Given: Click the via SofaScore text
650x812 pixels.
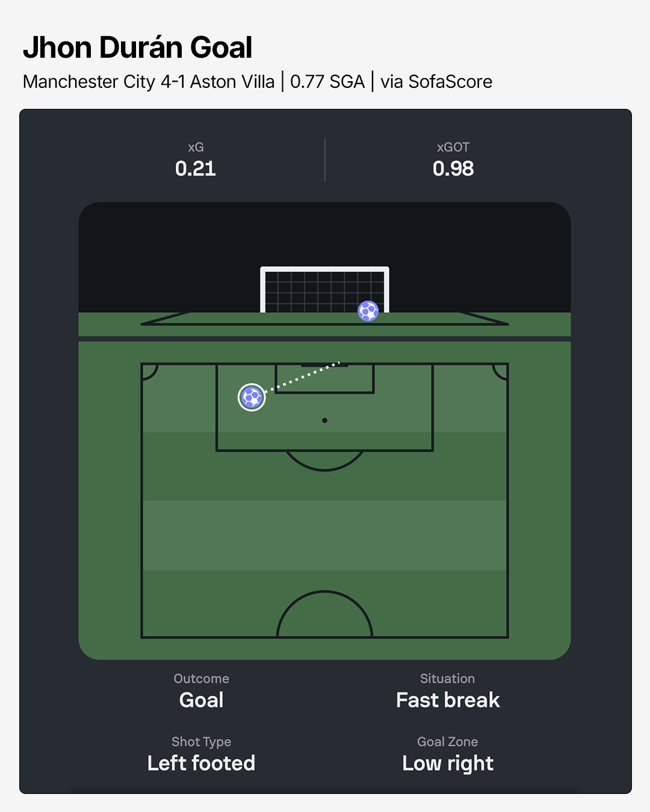Looking at the screenshot, I should pos(436,82).
